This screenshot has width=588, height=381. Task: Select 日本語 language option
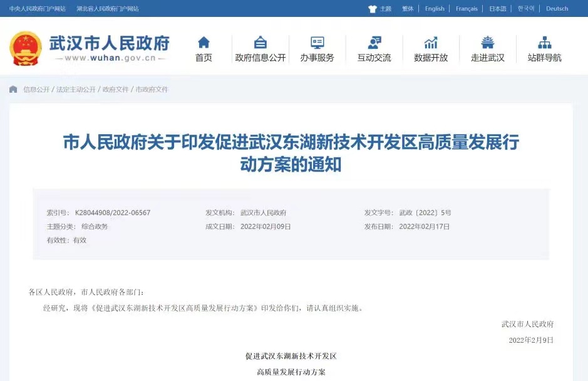pyautogui.click(x=498, y=9)
